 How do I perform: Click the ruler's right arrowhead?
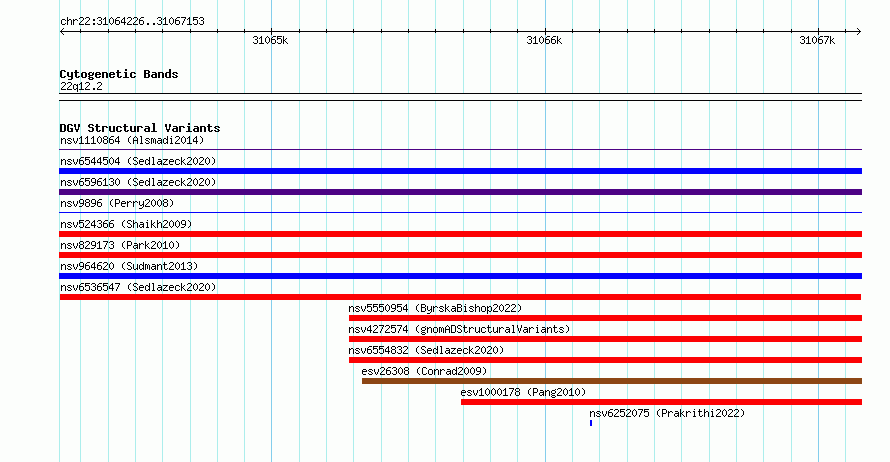point(859,32)
